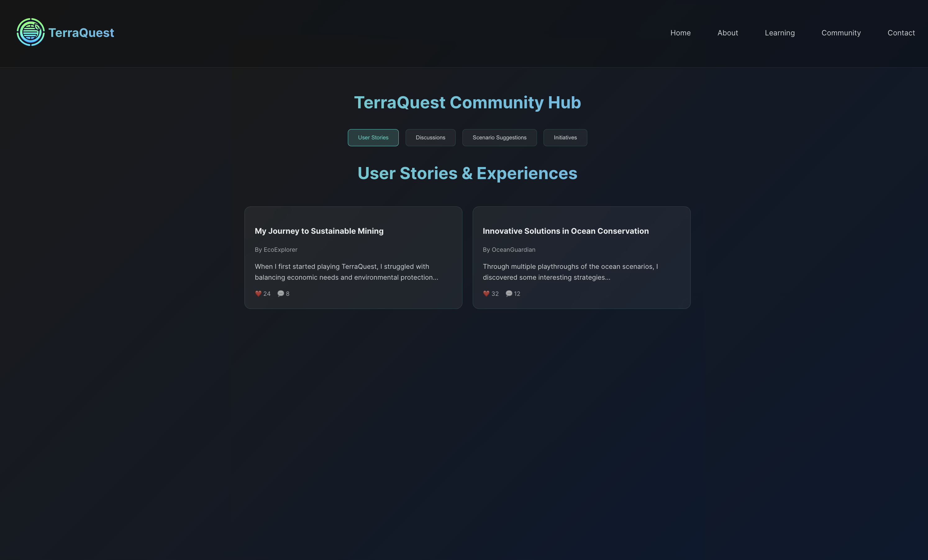Image resolution: width=928 pixels, height=560 pixels.
Task: Open the About nav link
Action: (727, 33)
